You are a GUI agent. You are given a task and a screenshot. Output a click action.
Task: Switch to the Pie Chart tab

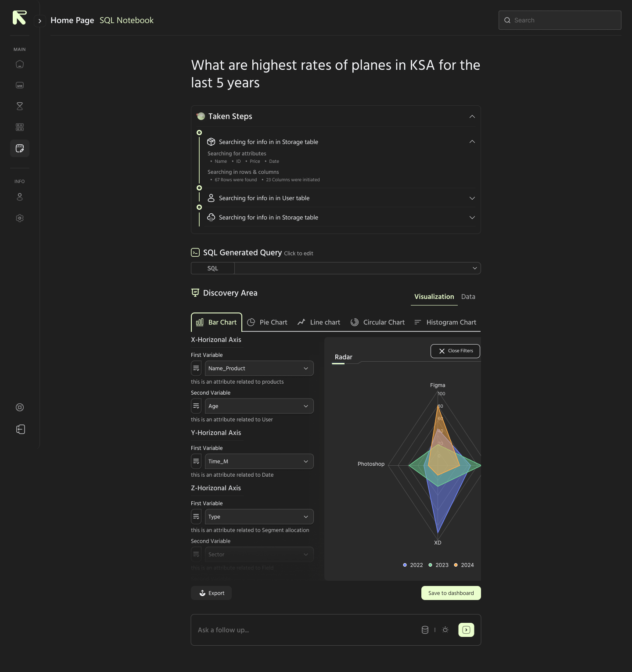point(267,322)
